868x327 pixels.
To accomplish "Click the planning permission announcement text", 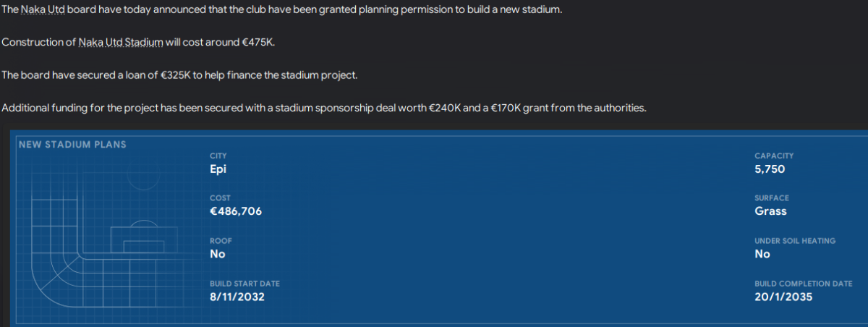I will 281,11.
